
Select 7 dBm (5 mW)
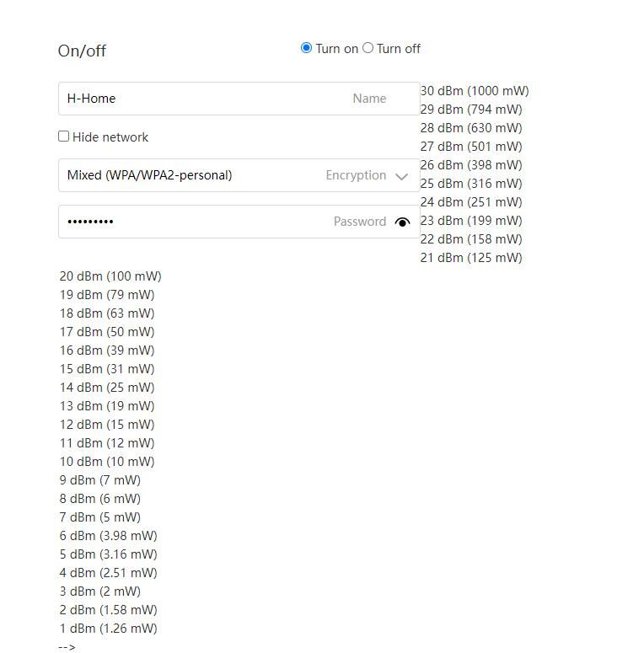(100, 517)
